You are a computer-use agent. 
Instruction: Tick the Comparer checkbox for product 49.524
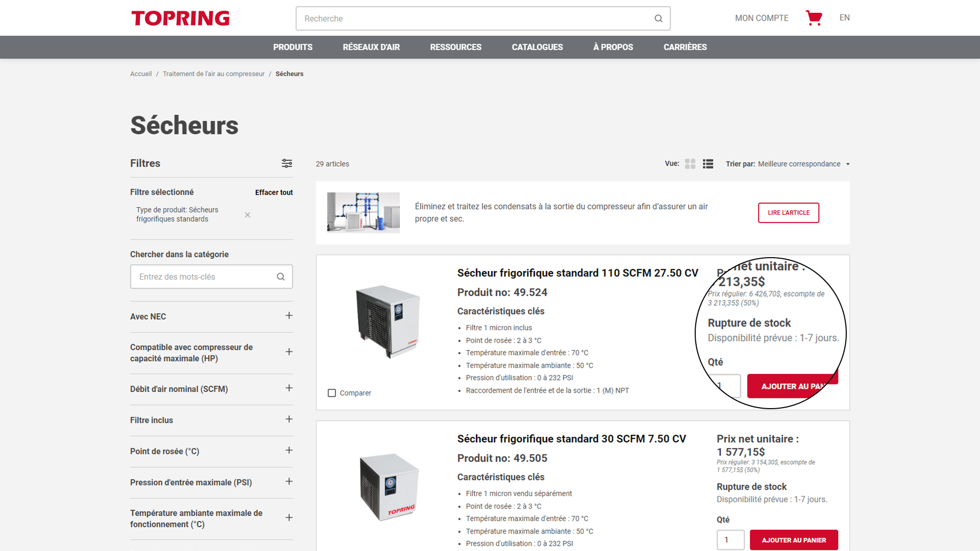332,393
